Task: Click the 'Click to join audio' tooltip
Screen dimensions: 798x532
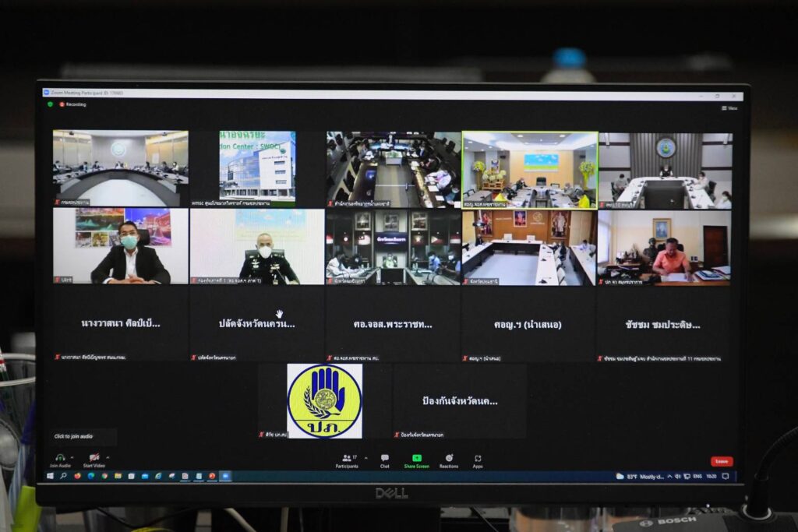Action: 73,436
